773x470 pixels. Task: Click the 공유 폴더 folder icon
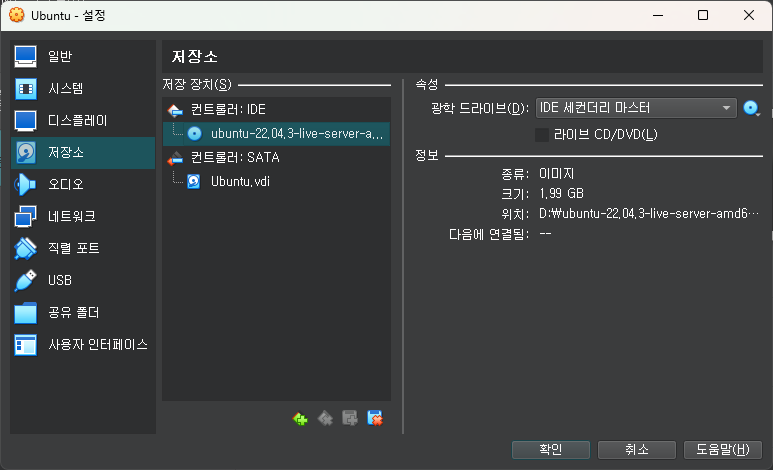(x=25, y=313)
